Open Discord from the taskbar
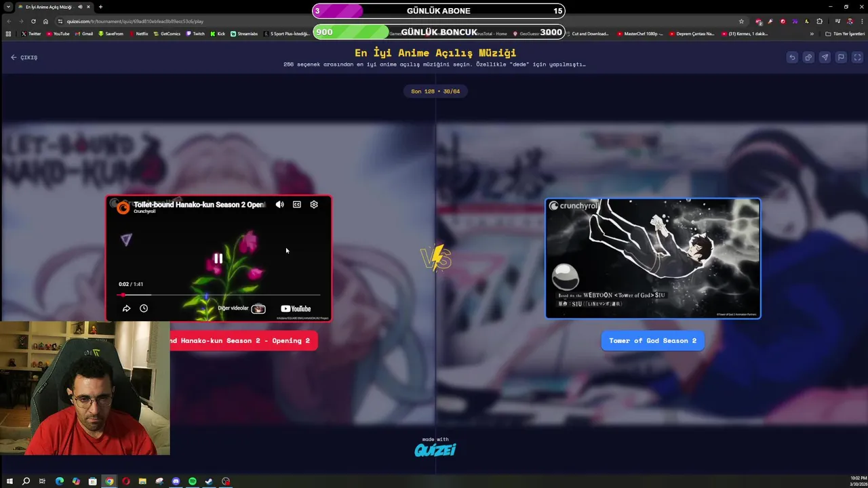 pos(176,481)
